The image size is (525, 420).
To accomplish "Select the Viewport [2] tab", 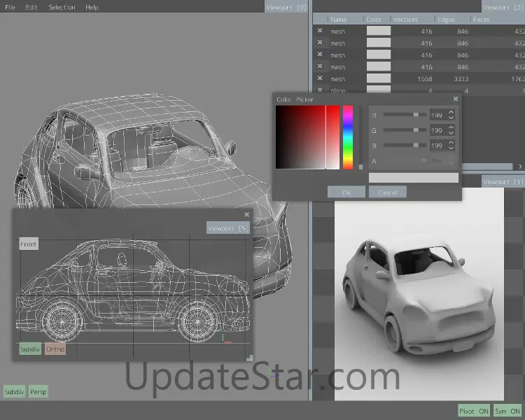I will (x=503, y=7).
